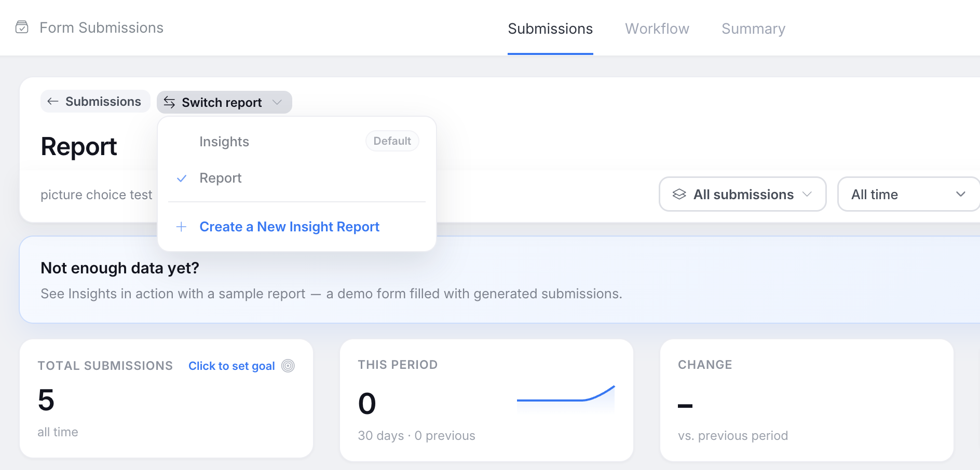Click the this period value 0
This screenshot has height=470, width=980.
pos(367,404)
